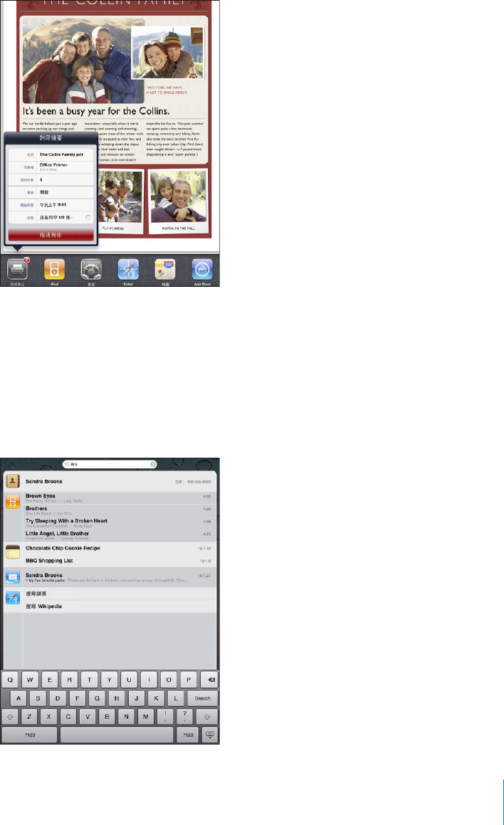Viewport: 504px width, 825px height.
Task: Tap the M key on the keyboard
Action: click(146, 717)
